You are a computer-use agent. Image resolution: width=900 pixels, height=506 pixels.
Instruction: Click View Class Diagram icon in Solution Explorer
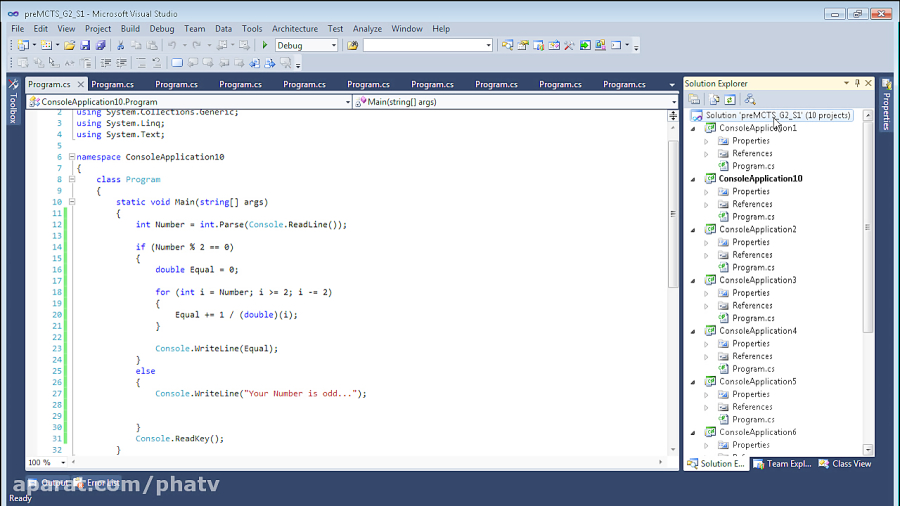750,100
